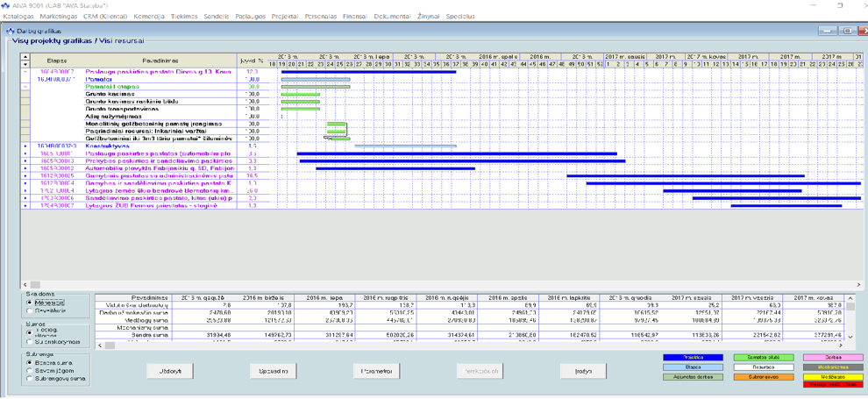Select the Mėnesiais radio option
The image size is (868, 399).
click(31, 303)
